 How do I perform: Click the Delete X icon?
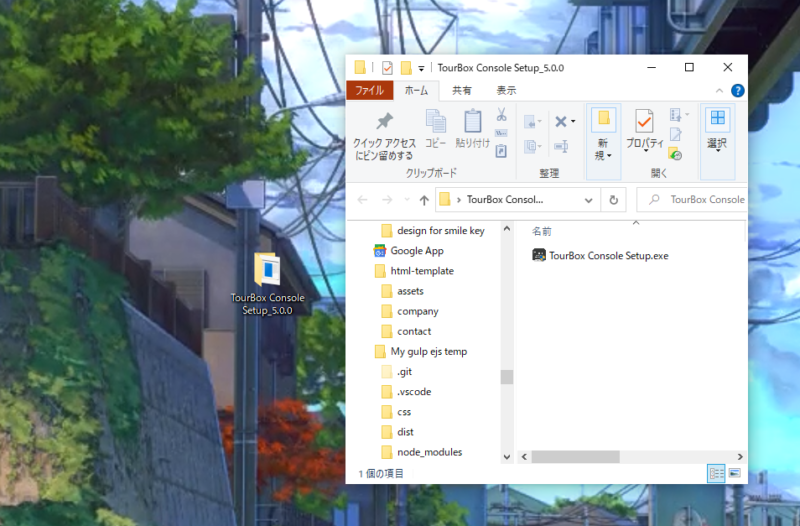coord(561,121)
